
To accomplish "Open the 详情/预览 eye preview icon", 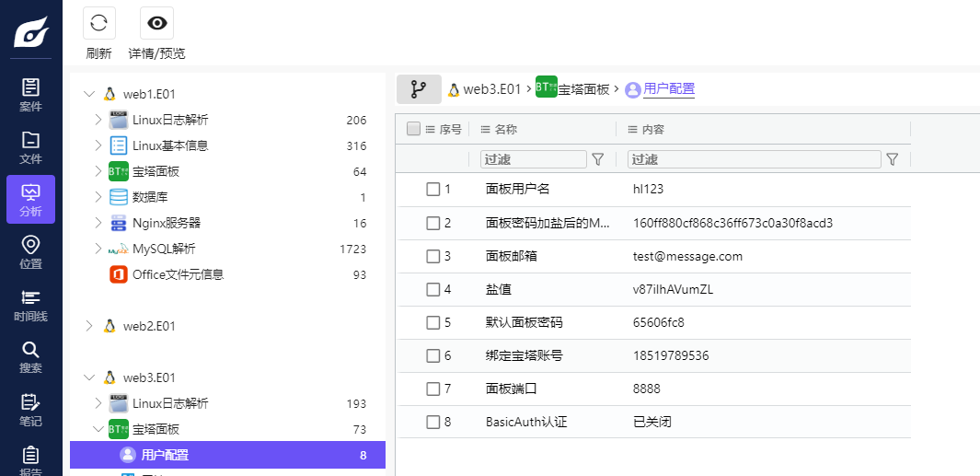I will (x=156, y=24).
